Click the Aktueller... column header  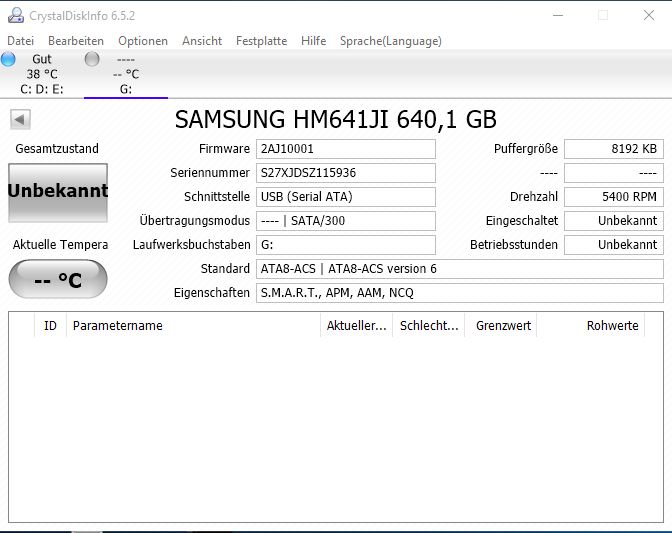point(356,326)
